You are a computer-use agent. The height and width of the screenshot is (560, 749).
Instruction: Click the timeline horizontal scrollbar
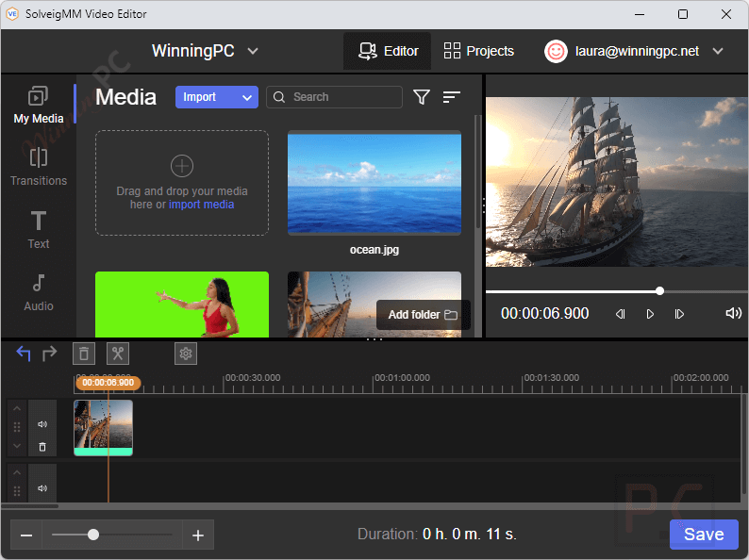29,506
